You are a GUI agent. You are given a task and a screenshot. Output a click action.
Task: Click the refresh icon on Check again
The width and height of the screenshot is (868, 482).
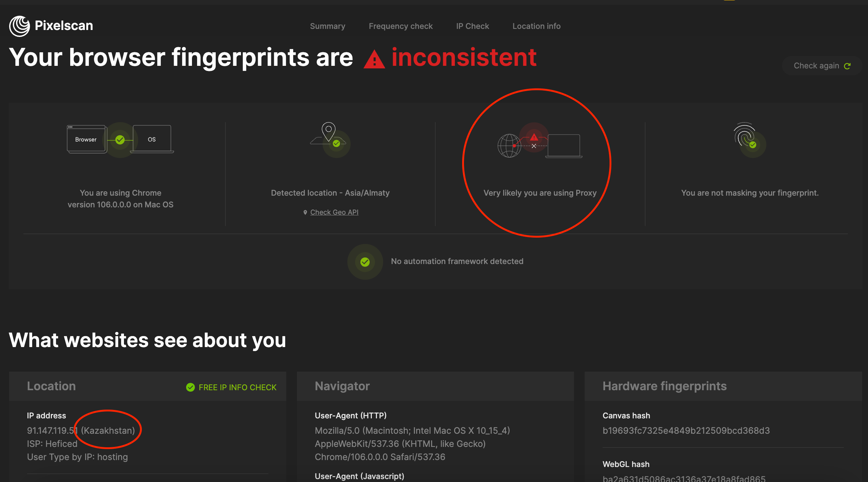point(847,66)
